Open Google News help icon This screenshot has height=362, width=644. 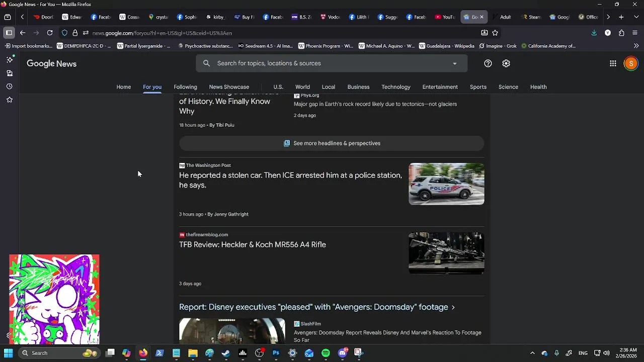point(488,63)
